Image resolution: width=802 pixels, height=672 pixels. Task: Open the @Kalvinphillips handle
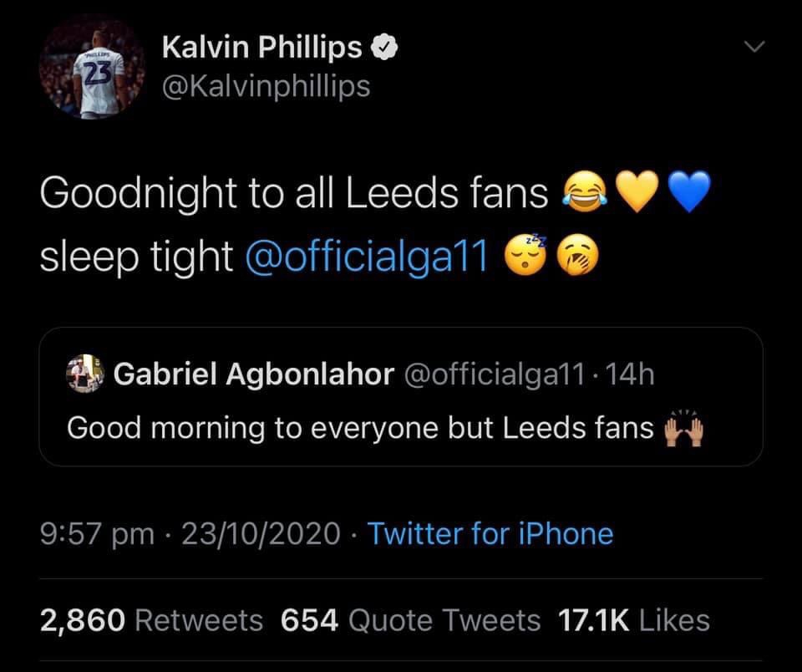tap(265, 85)
